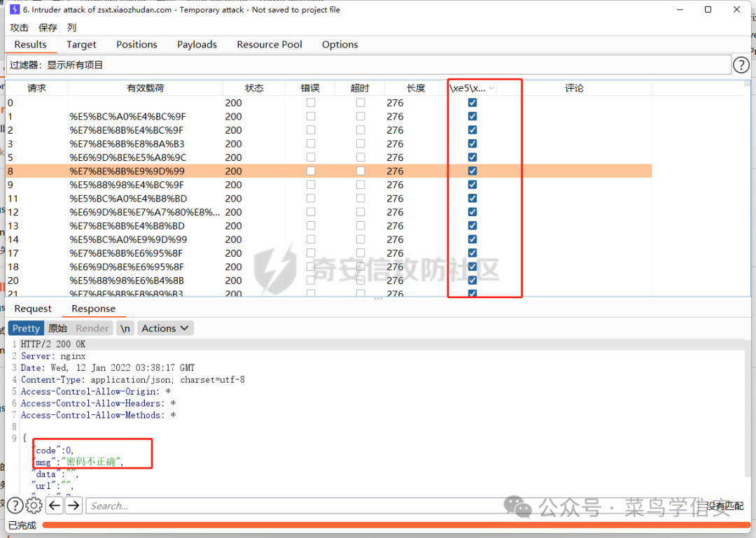Toggle match checkbox in request 0 row
This screenshot has height=538, width=756.
[472, 102]
